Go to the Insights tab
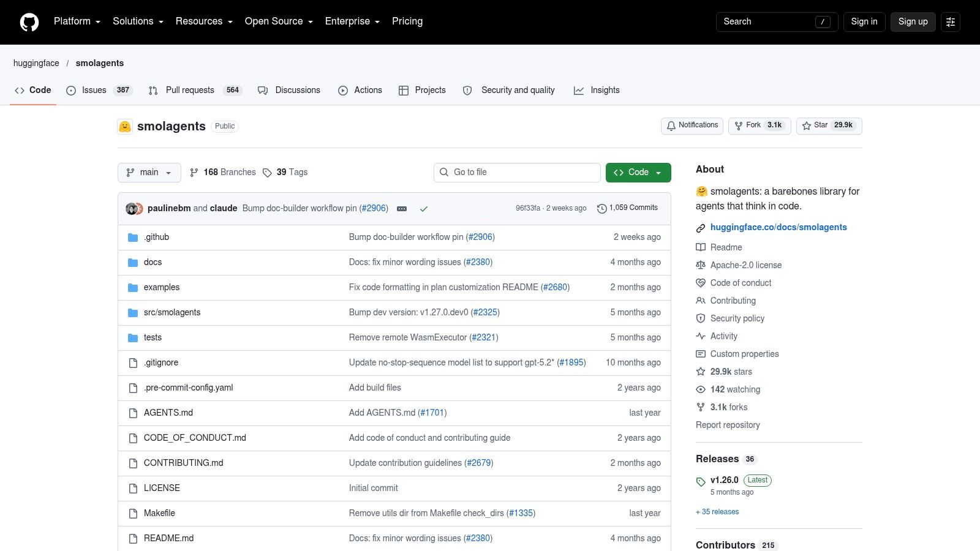 pos(597,90)
